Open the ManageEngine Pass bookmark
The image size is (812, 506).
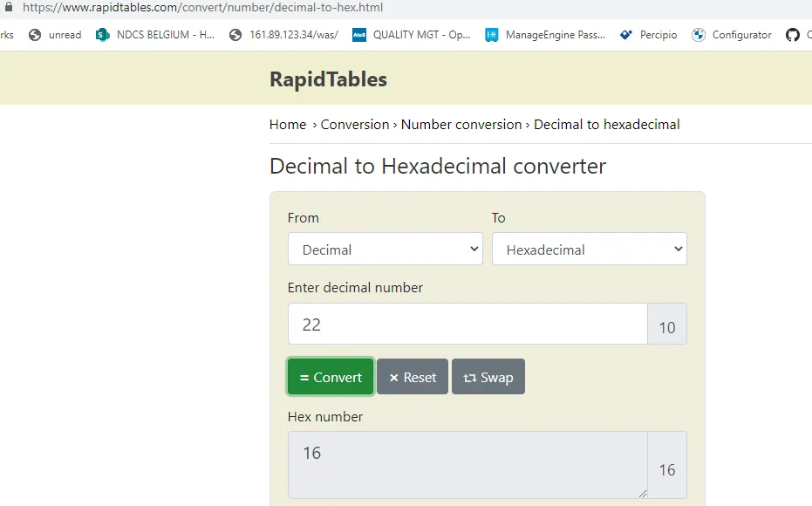(x=545, y=35)
